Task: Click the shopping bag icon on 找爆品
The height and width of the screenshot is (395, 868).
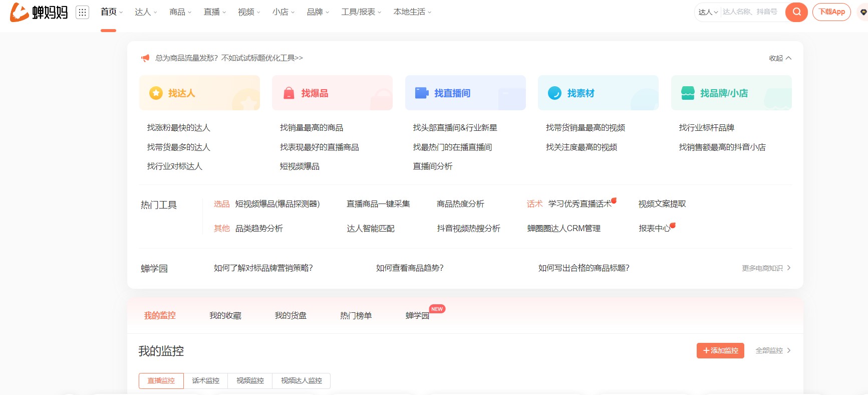Action: 289,93
